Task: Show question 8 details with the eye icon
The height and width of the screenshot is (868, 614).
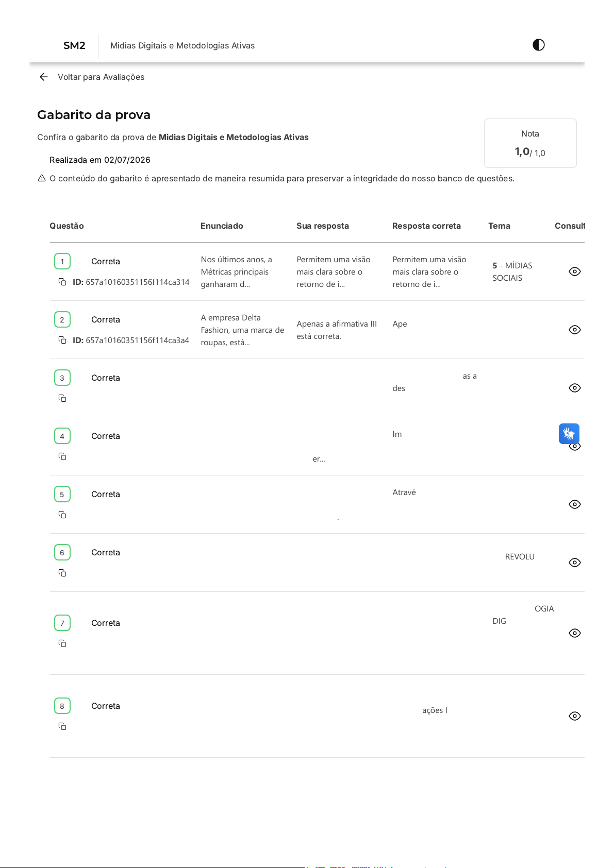Action: coord(575,716)
